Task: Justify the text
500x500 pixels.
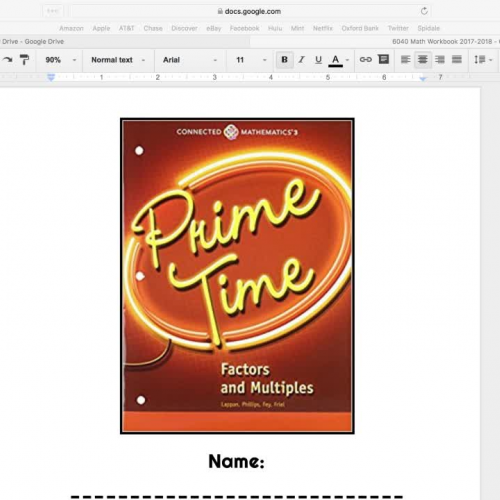Action: click(x=457, y=60)
